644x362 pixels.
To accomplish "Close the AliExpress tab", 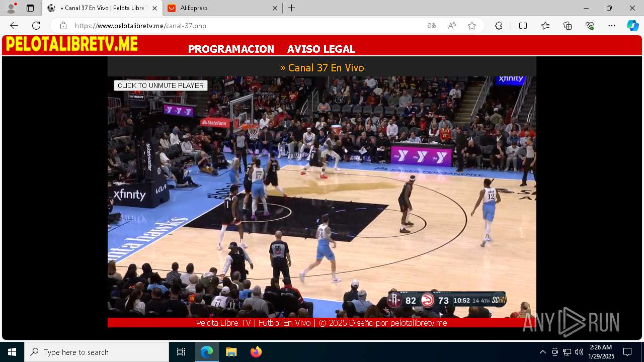I will tap(275, 8).
